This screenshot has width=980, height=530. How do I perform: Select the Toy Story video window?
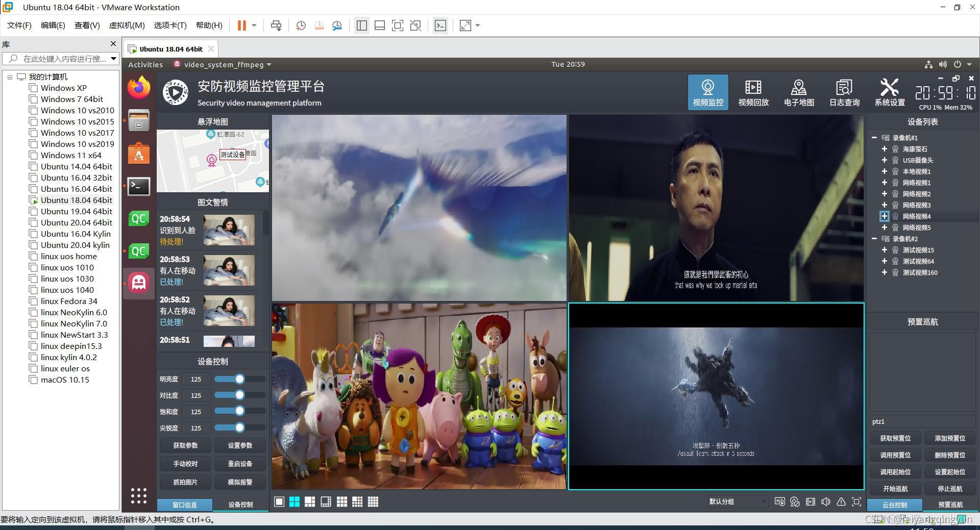(x=419, y=396)
